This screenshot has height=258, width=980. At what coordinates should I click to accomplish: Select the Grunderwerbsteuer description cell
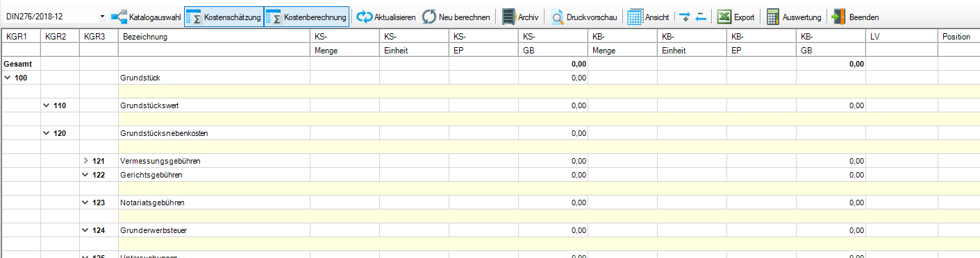pyautogui.click(x=214, y=230)
